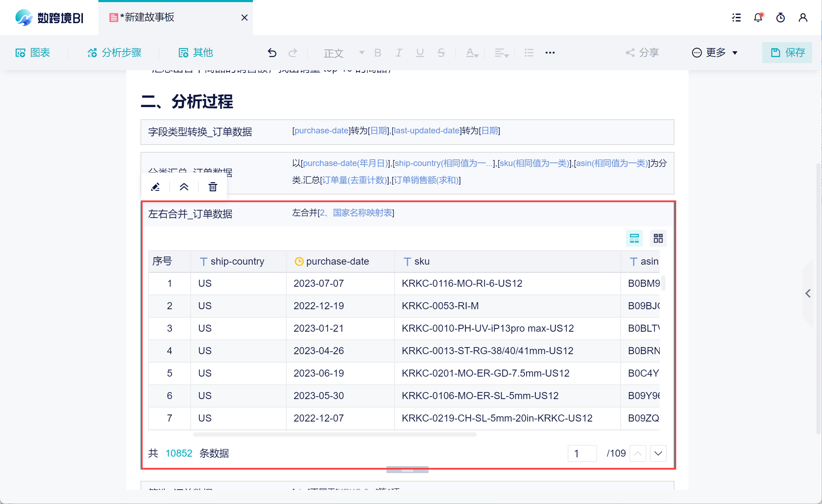This screenshot has height=504, width=822.
Task: Click the edit pencil icon on step
Action: click(155, 187)
